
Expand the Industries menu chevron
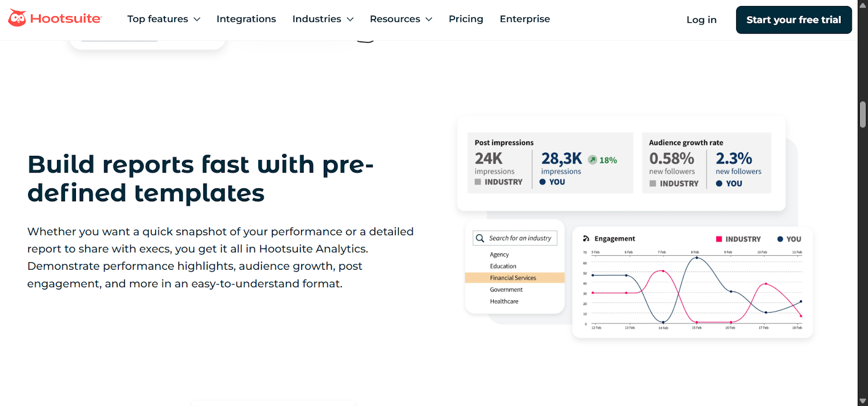(x=350, y=20)
